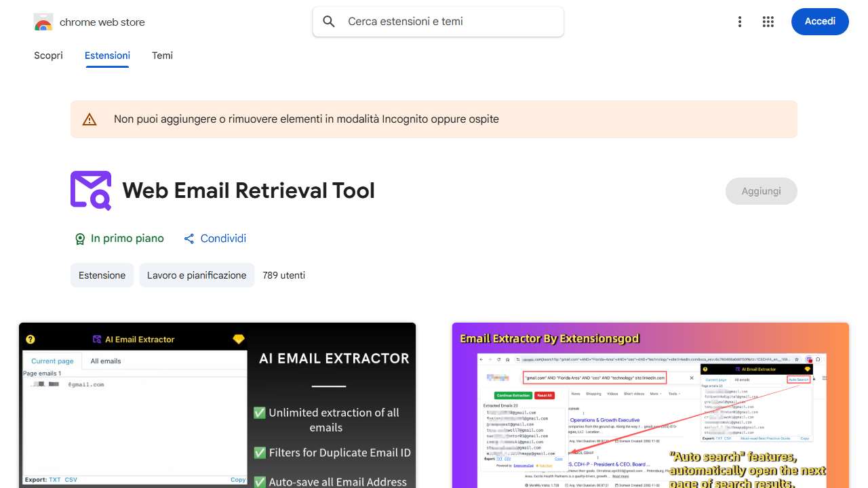Open the Email Extractor By Extensionsgod screenshot
The height and width of the screenshot is (488, 868).
tap(650, 405)
